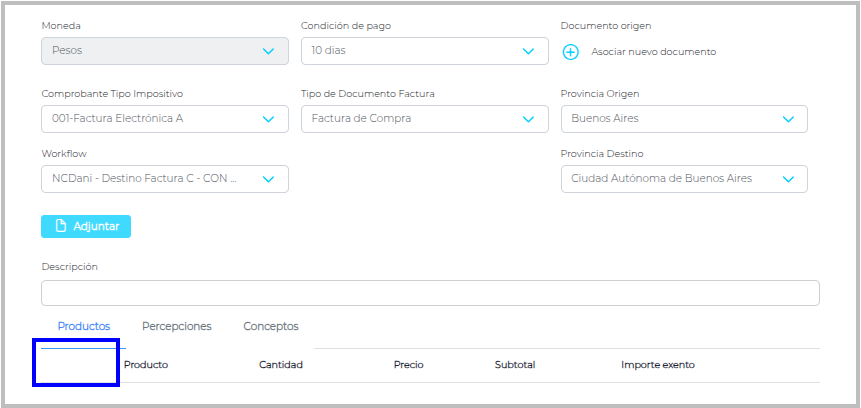Click the Cantidad column header

tap(281, 365)
